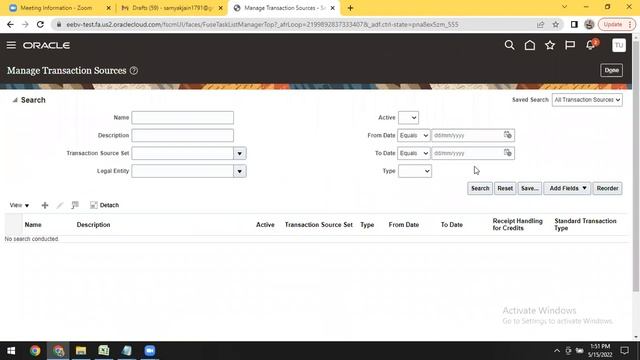Show hidden system tray icons
This screenshot has height=360, width=640.
[x=557, y=351]
